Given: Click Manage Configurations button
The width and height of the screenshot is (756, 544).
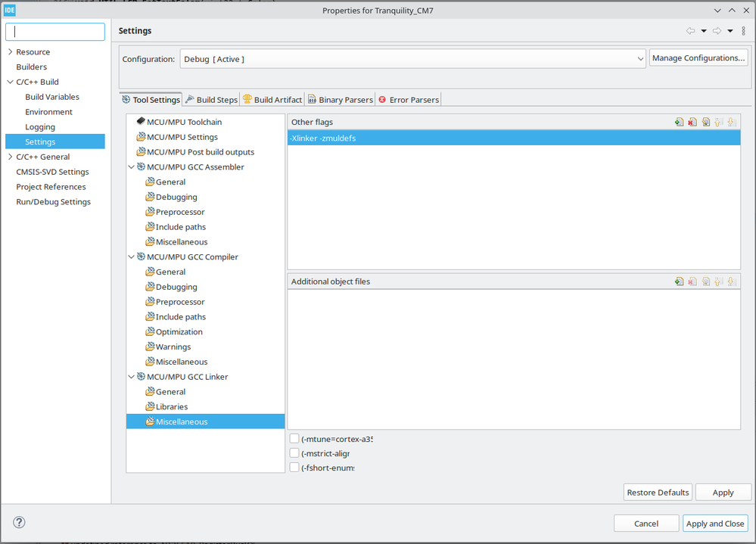Looking at the screenshot, I should coord(698,58).
